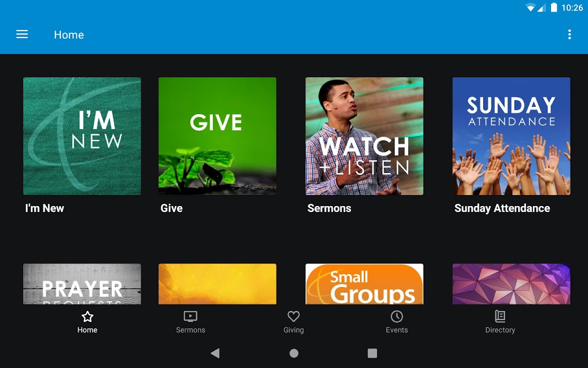
Task: Tap the Sermons video screen icon
Action: tap(190, 316)
